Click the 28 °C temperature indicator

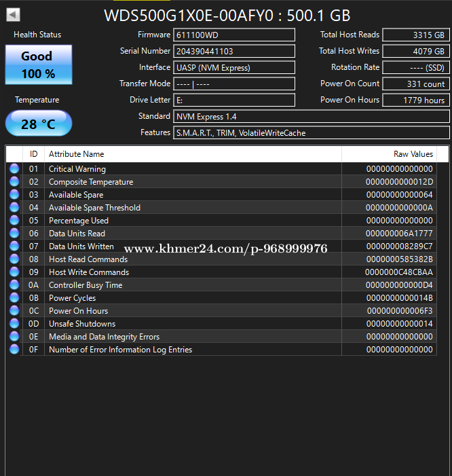(39, 124)
